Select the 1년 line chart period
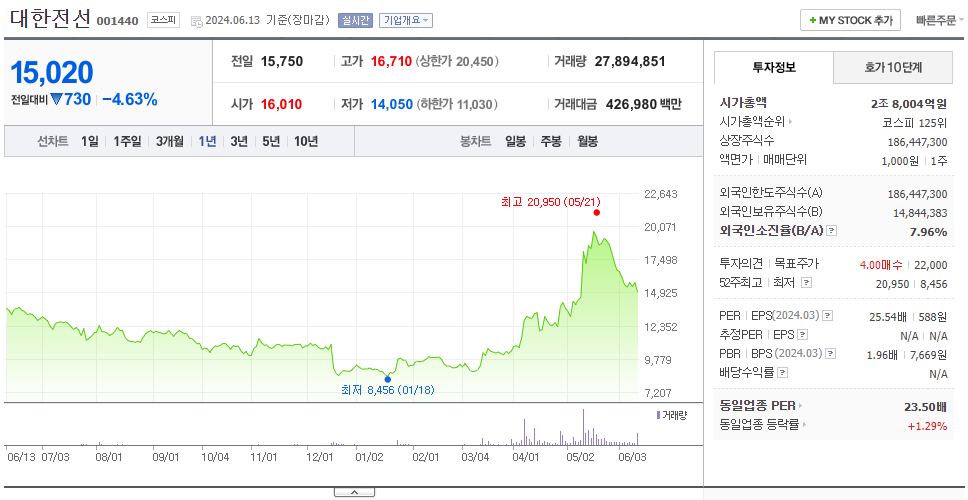 [x=207, y=141]
